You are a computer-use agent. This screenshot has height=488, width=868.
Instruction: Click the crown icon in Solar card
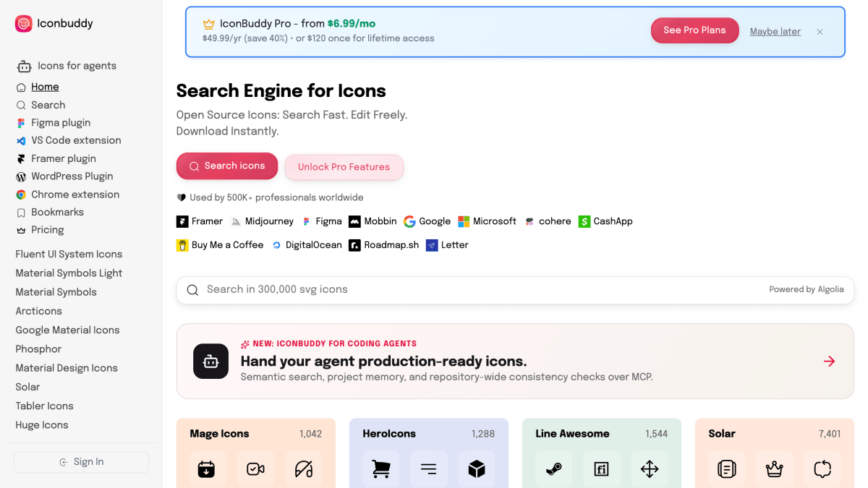[775, 469]
